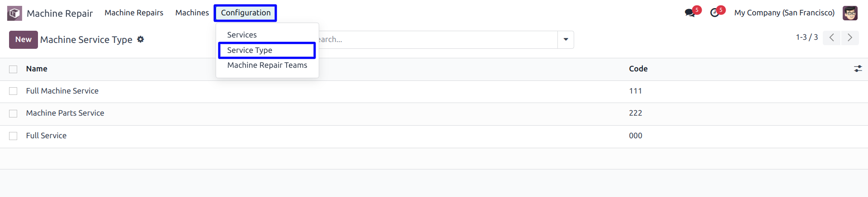The height and width of the screenshot is (197, 868).
Task: Expand the search options dropdown arrow
Action: tap(566, 40)
